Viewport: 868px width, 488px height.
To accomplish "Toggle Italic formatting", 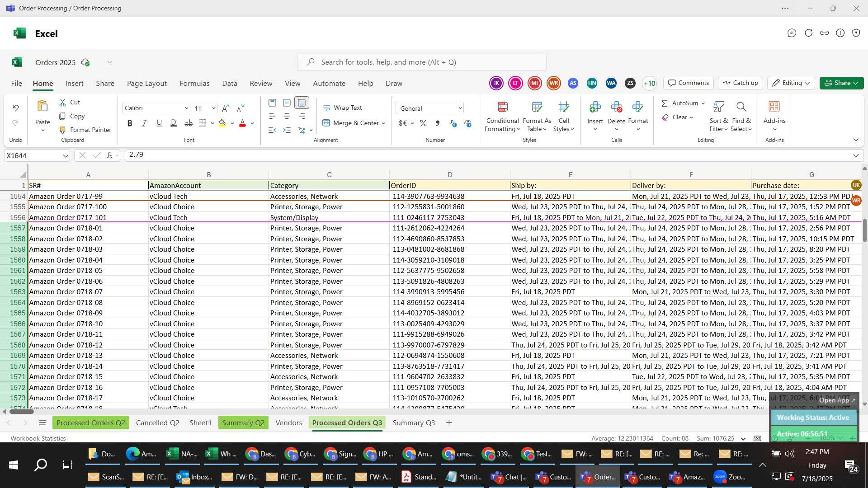I will 144,123.
